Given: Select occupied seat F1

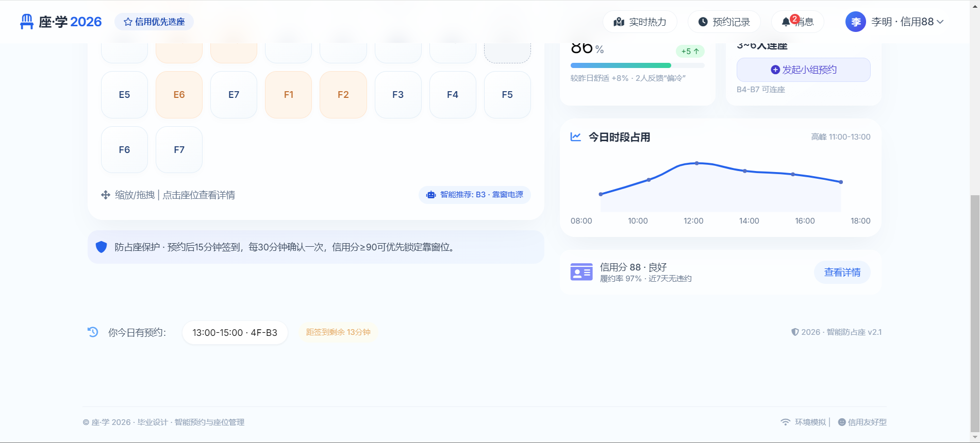Looking at the screenshot, I should coord(289,95).
